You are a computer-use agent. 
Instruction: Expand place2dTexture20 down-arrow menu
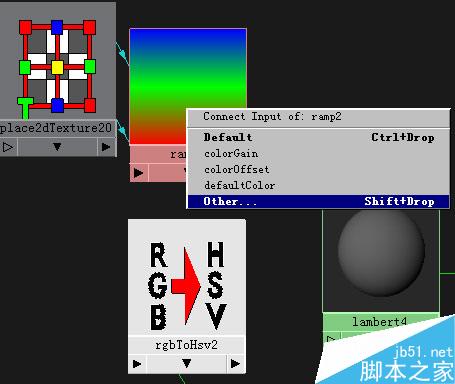[x=57, y=147]
